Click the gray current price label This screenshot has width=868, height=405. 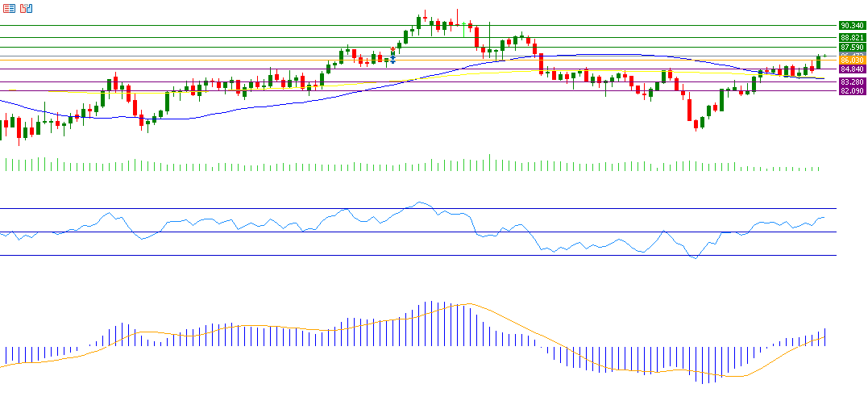click(852, 55)
